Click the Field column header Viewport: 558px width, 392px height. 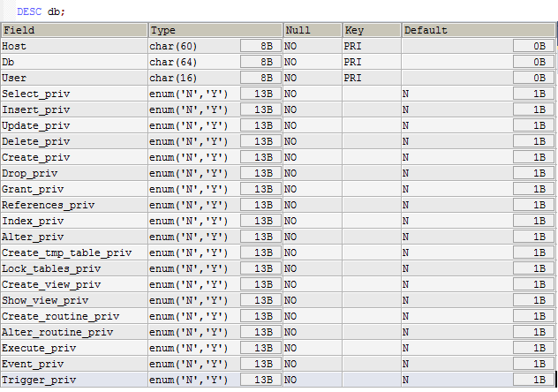(x=74, y=30)
